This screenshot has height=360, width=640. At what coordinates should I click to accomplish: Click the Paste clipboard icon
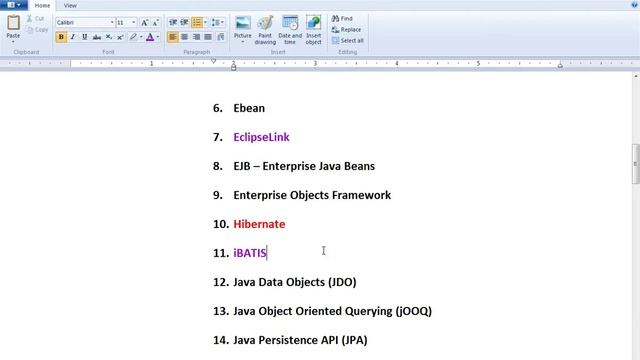[13, 22]
